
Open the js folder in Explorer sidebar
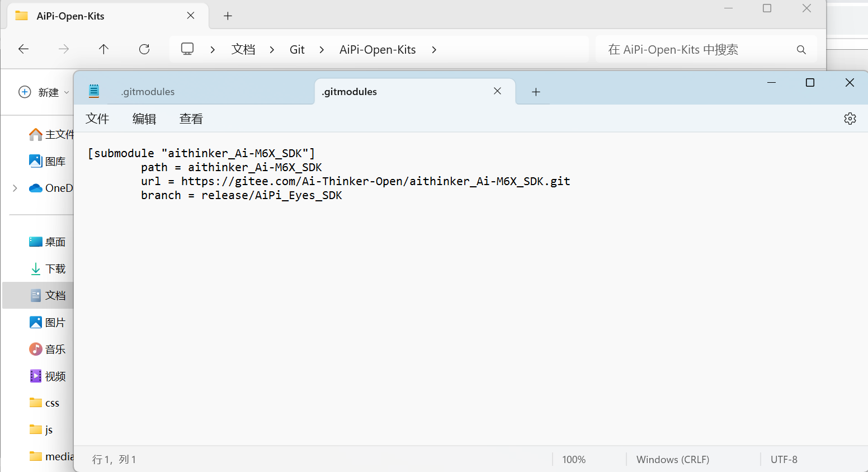click(x=41, y=429)
